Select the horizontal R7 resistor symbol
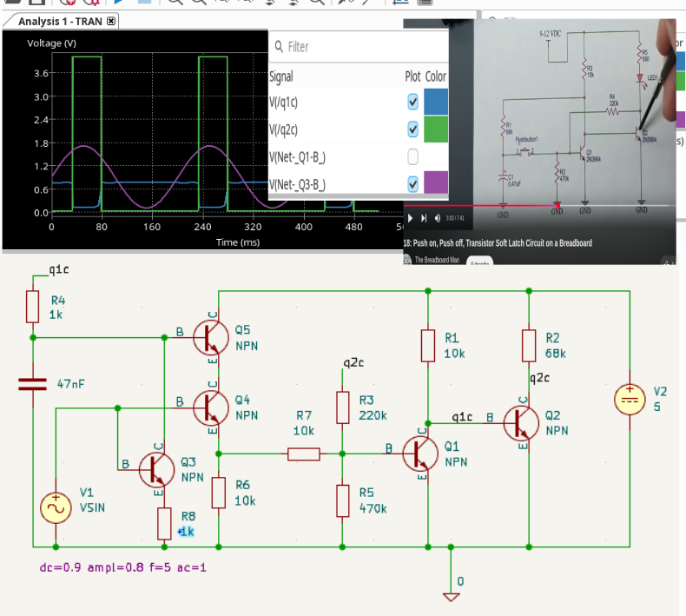Image resolution: width=686 pixels, height=616 pixels. click(x=304, y=454)
